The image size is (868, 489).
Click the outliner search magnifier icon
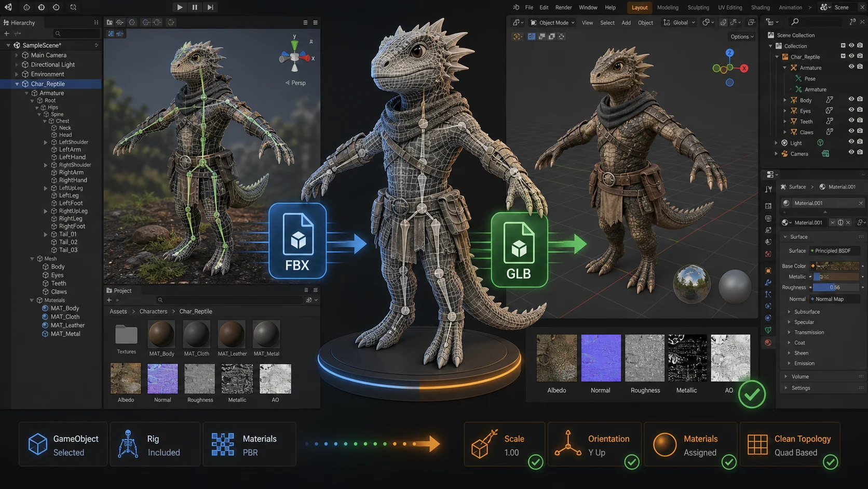(x=795, y=22)
